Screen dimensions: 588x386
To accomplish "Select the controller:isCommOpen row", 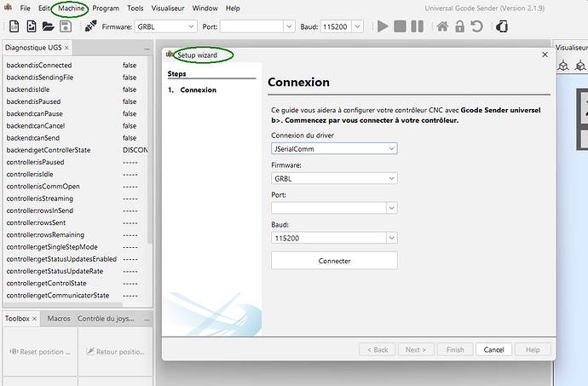I will coord(75,187).
